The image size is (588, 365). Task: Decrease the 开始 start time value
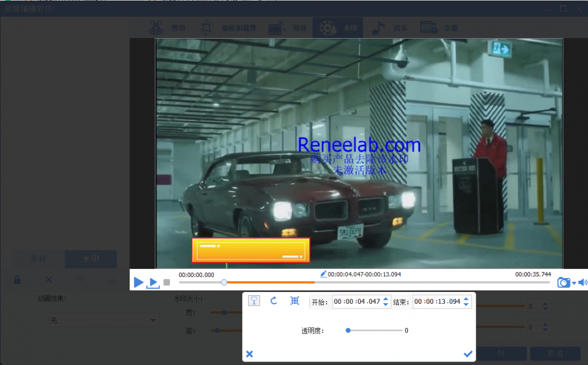coord(385,304)
